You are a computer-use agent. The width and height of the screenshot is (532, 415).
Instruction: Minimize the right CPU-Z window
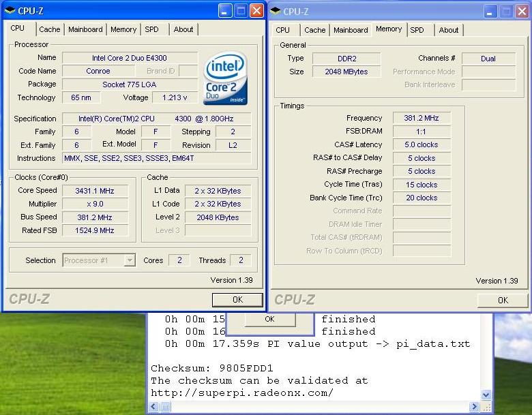pos(490,12)
